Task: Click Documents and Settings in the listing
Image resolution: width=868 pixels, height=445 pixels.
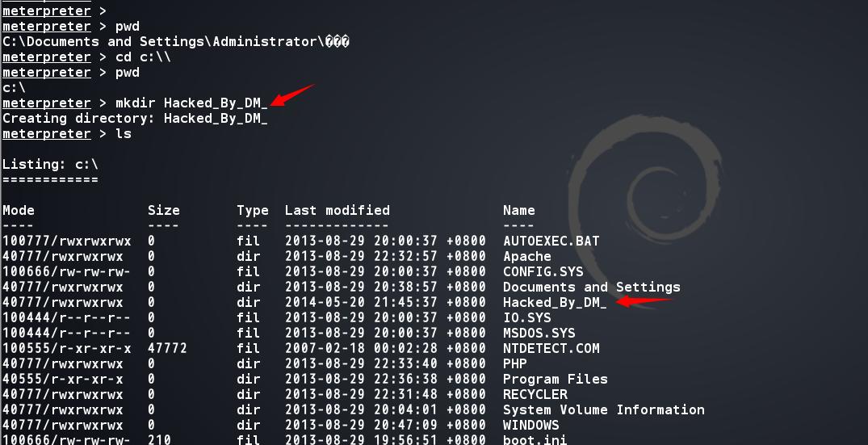Action: pyautogui.click(x=591, y=288)
